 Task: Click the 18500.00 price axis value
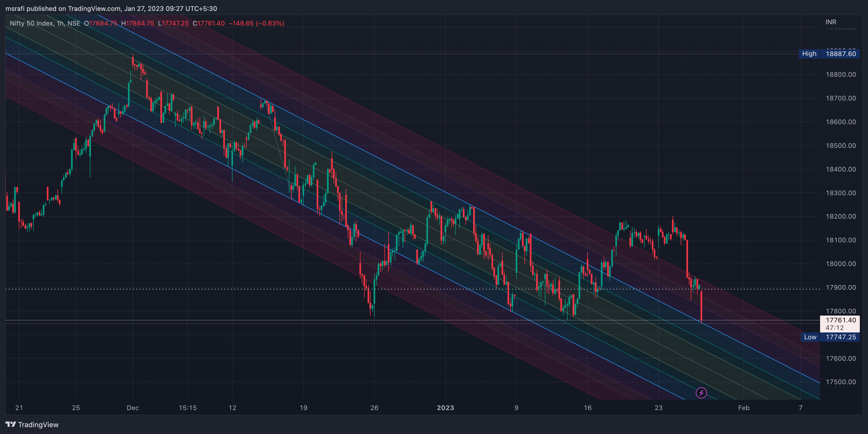pyautogui.click(x=841, y=146)
